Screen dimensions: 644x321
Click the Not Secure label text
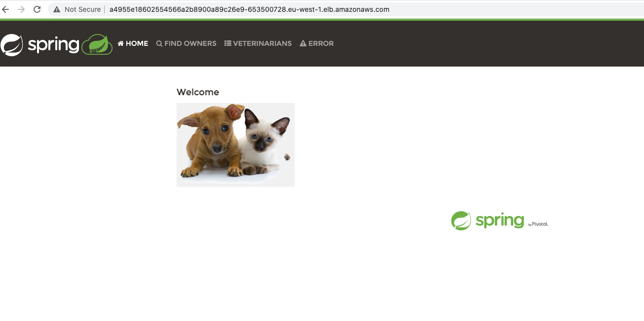(82, 9)
